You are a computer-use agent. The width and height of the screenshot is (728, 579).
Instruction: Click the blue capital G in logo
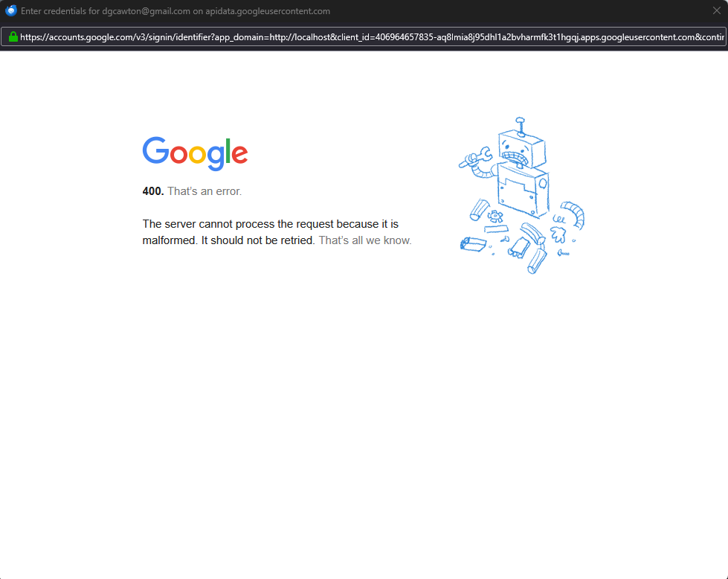(x=155, y=150)
